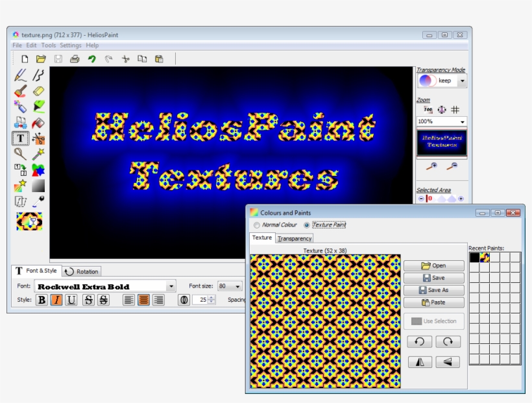This screenshot has width=532, height=403.
Task: Open the zoom percentage dropdown showing 100%
Action: [462, 121]
